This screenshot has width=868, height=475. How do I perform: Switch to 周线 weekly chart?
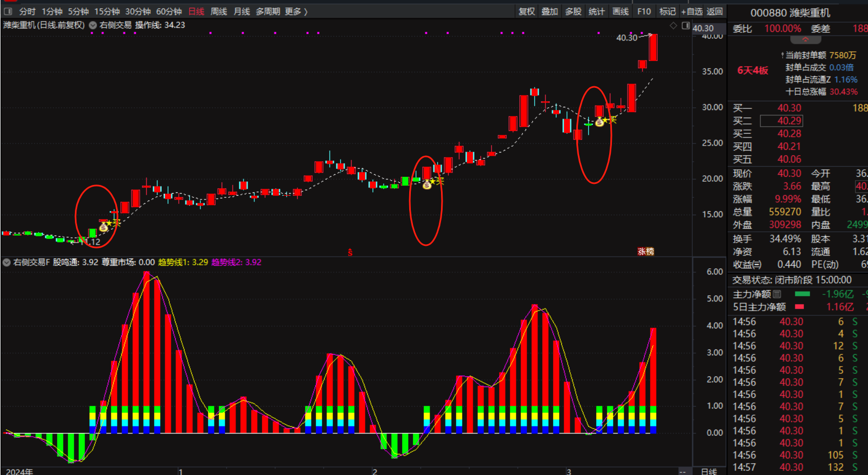click(x=218, y=11)
